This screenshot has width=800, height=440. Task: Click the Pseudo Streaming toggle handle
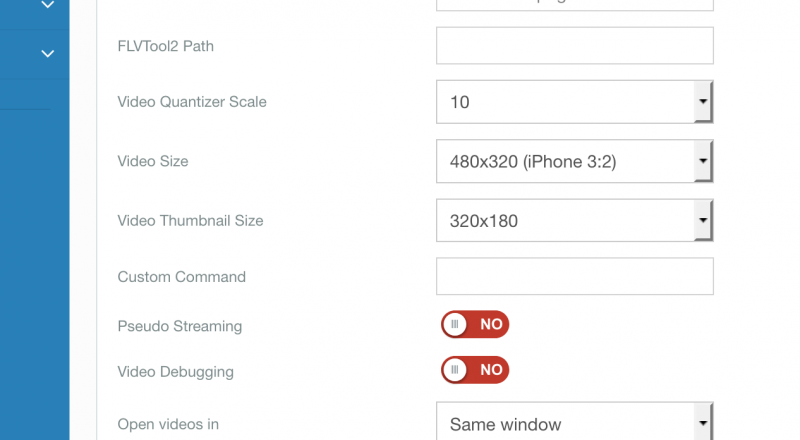[456, 325]
